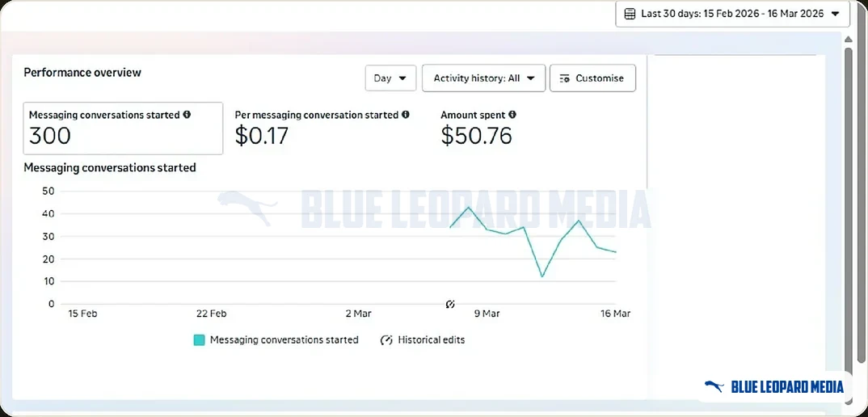This screenshot has height=417, width=868.
Task: Click the 15 Feb axis label
Action: pyautogui.click(x=82, y=314)
